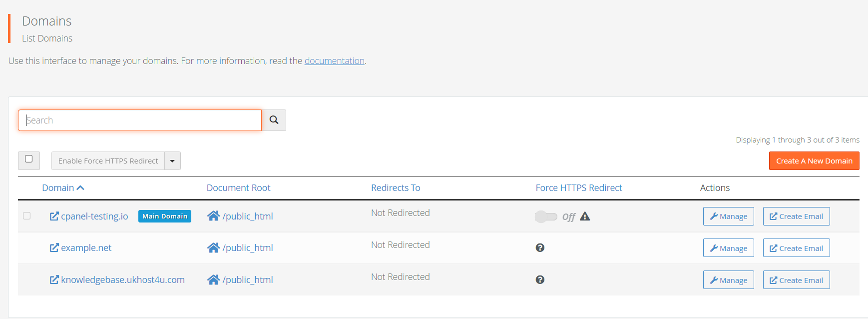The image size is (868, 319).
Task: Check the select-all domains checkbox
Action: [29, 159]
